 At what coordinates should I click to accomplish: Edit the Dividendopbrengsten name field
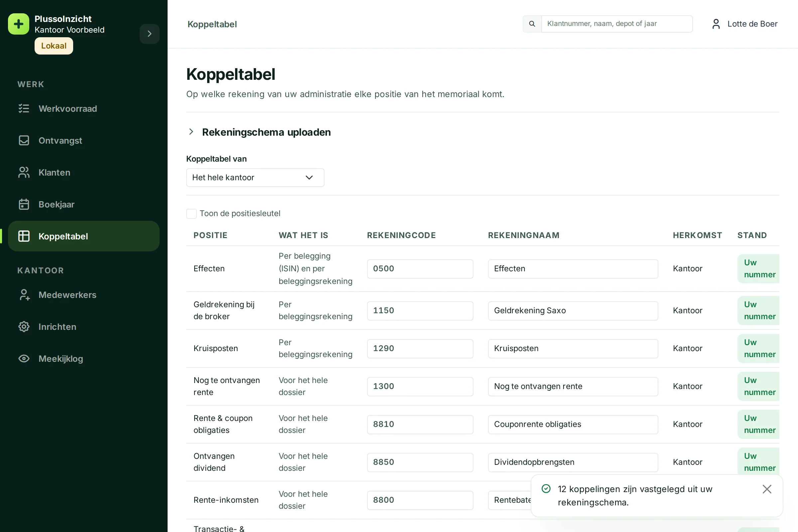coord(573,462)
